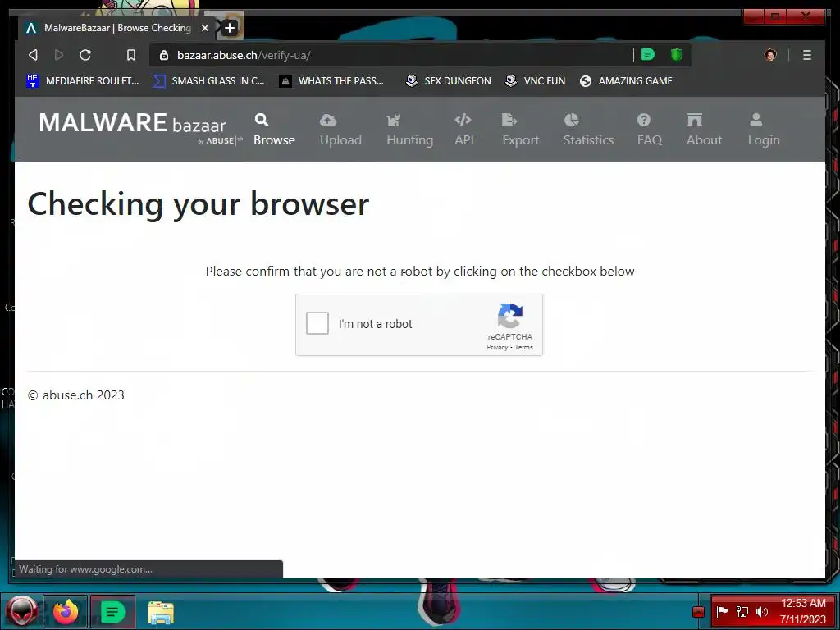Viewport: 840px width, 630px height.
Task: Open the reCAPTCHA Terms link
Action: click(x=524, y=347)
